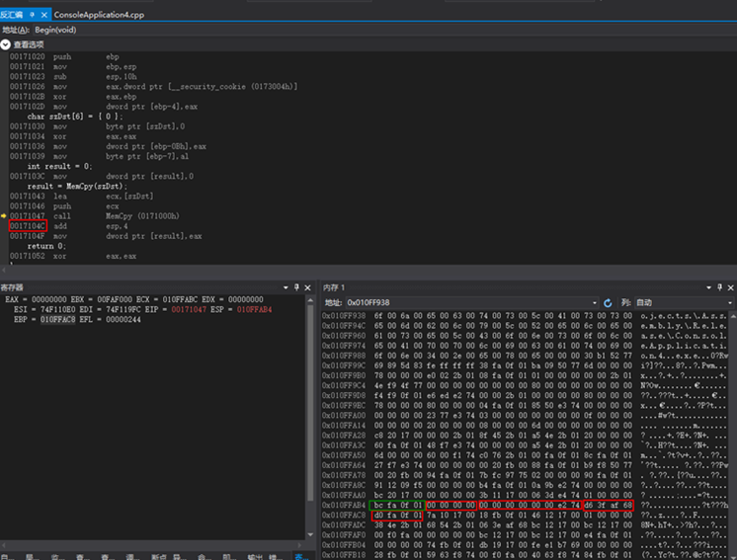The height and width of the screenshot is (560, 737).
Task: Select memory row 0x010FFAC8
Action: 525,516
